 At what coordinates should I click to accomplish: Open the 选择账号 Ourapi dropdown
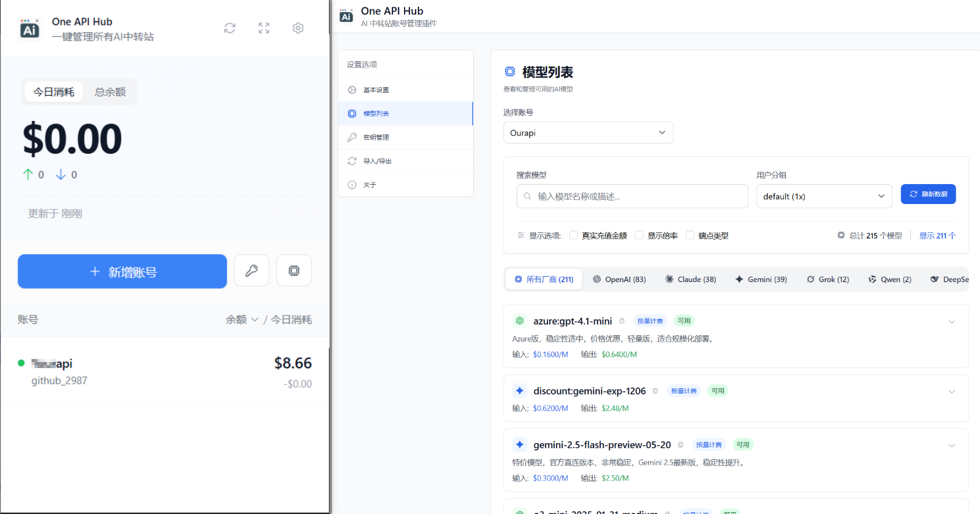click(x=588, y=133)
